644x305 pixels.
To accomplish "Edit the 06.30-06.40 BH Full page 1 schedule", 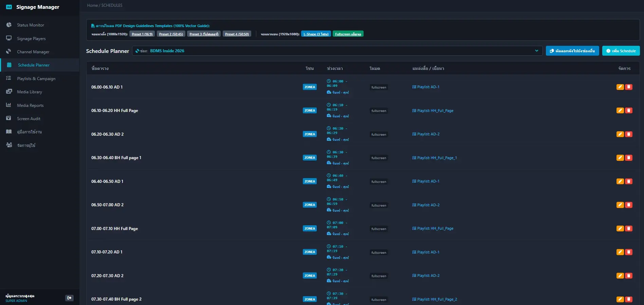I will point(620,157).
